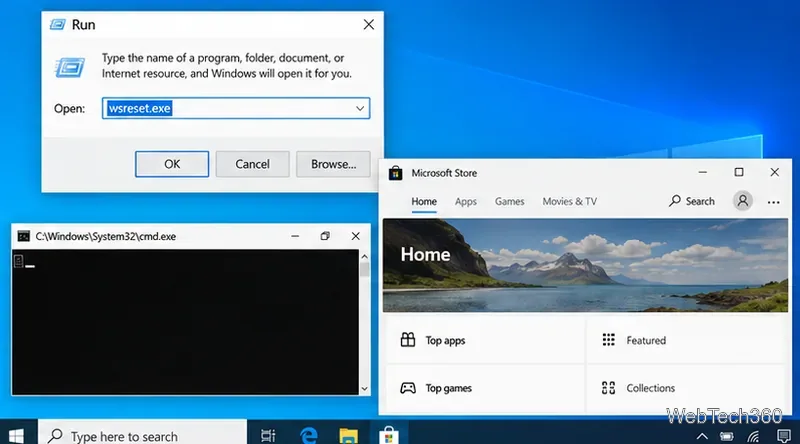Click cmd.exe scrollbar down arrow
This screenshot has width=800, height=444.
pos(364,389)
